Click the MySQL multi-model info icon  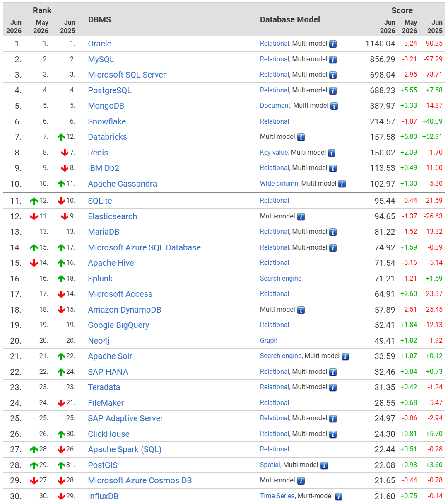tap(333, 60)
